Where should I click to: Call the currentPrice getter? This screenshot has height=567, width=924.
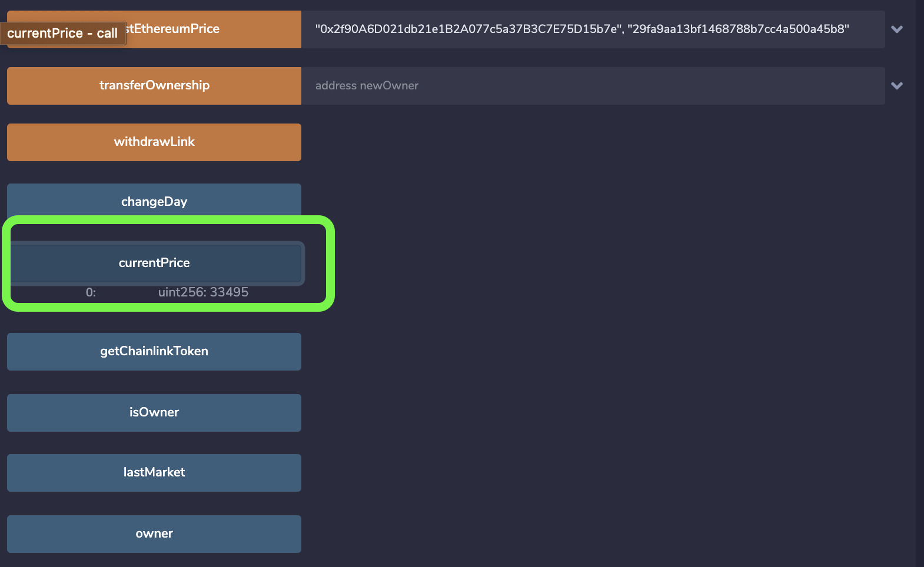[154, 263]
